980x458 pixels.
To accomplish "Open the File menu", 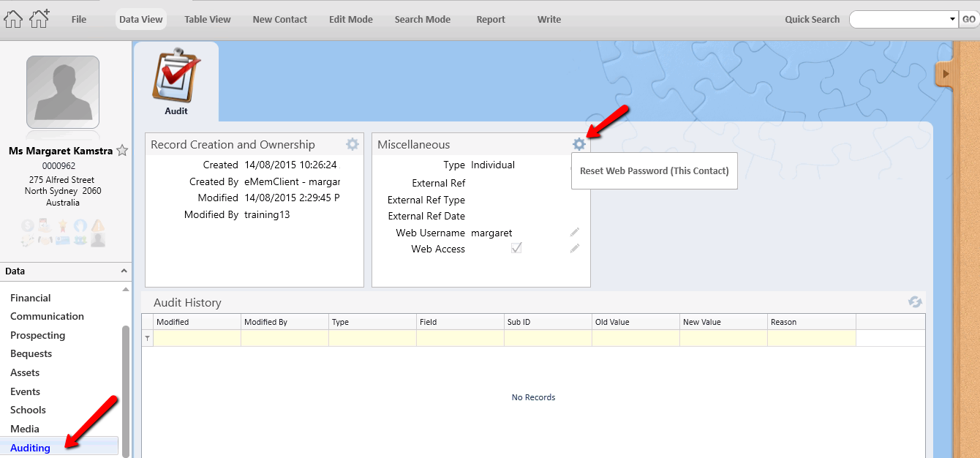I will click(79, 20).
